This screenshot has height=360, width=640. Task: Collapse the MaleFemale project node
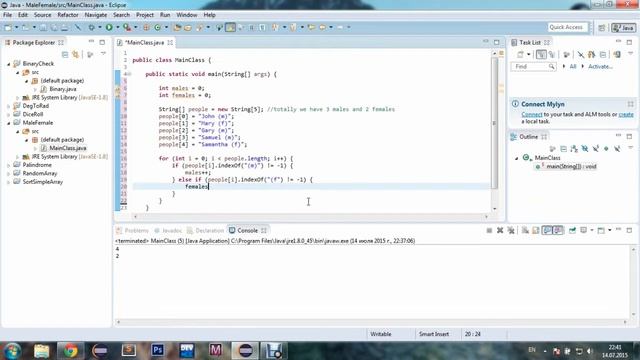[9, 123]
